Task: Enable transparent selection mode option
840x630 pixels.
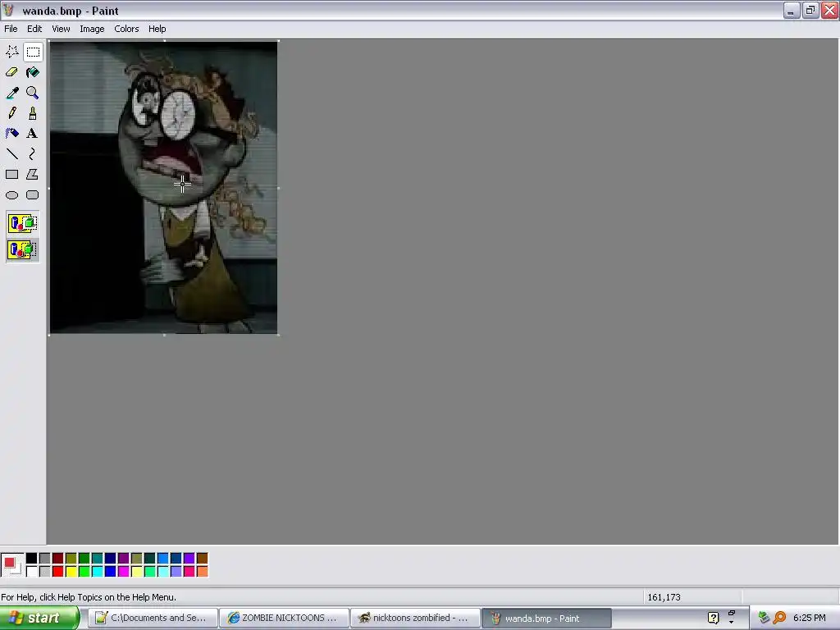Action: (x=22, y=249)
